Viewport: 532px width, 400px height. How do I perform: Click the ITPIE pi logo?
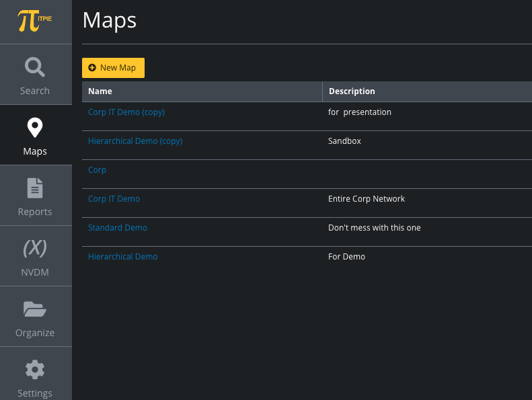pyautogui.click(x=34, y=21)
